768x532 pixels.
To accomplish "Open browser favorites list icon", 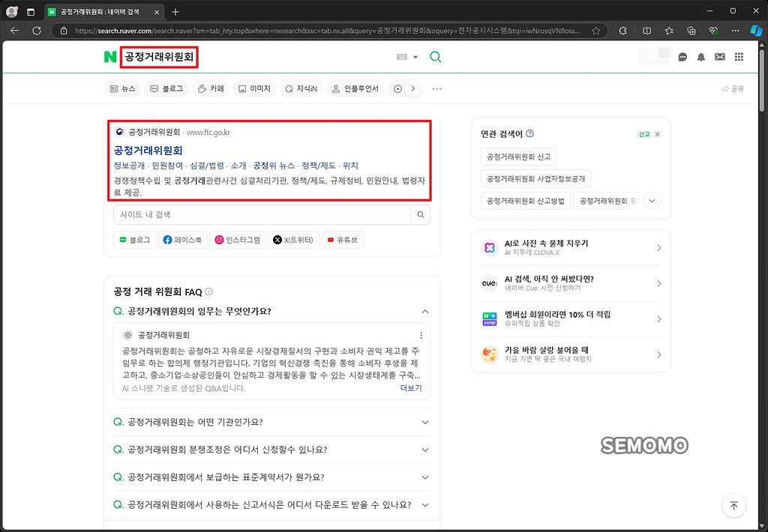I will 669,31.
